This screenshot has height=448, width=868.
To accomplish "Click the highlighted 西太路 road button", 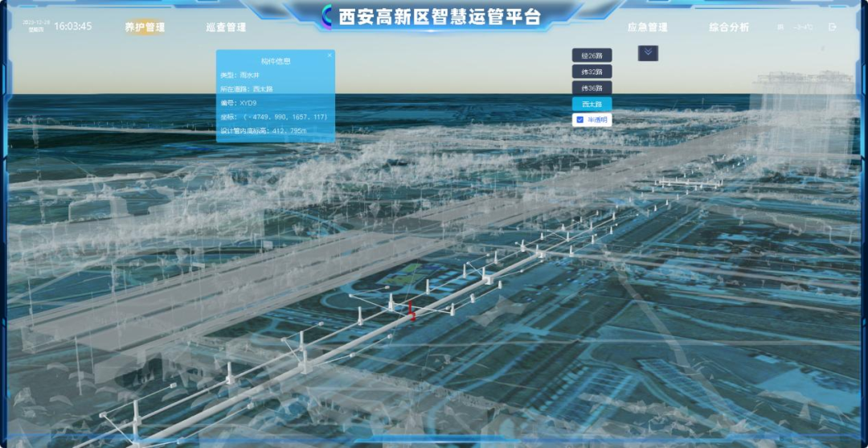I will pyautogui.click(x=592, y=104).
